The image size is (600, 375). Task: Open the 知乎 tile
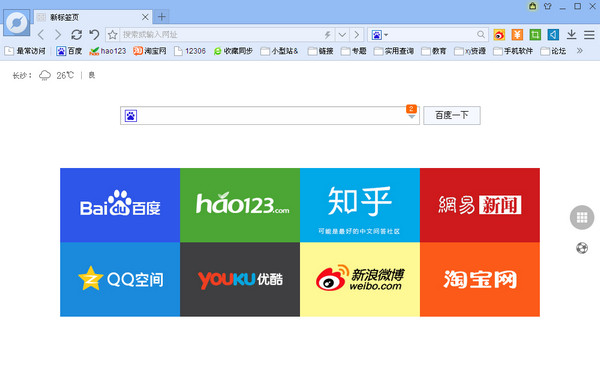(360, 205)
